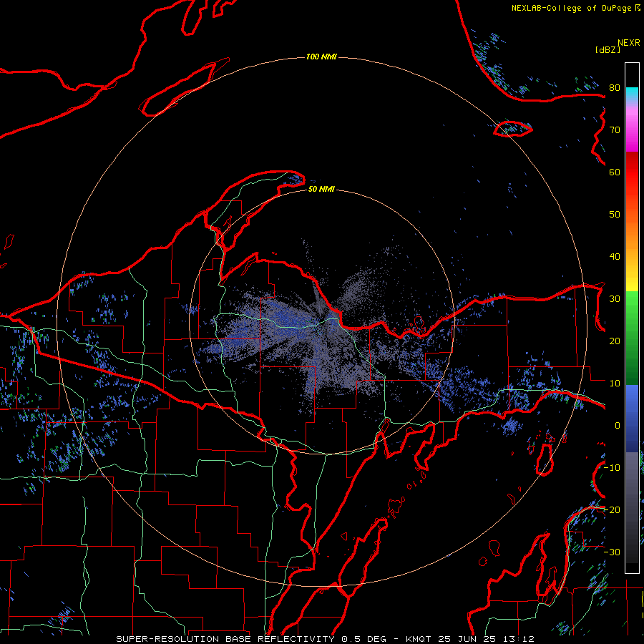
Task: Click the 60 value on the dBZ scale
Action: pyautogui.click(x=615, y=172)
